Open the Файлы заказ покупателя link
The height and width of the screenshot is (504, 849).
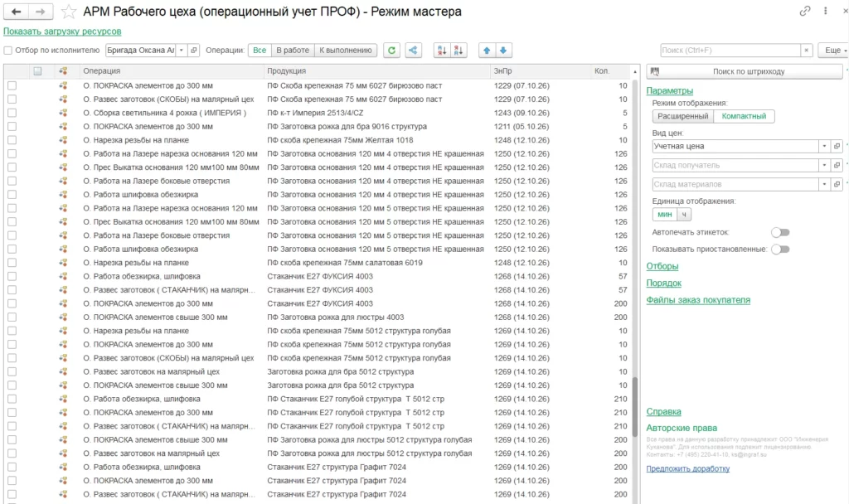(698, 300)
